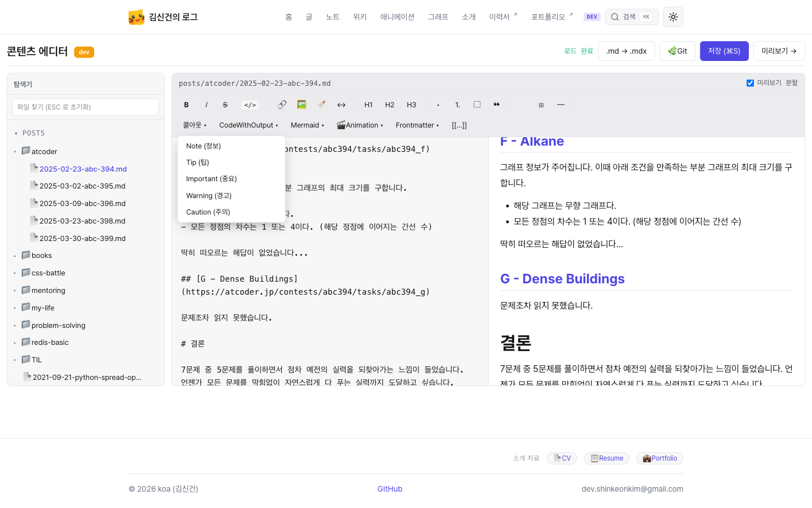Open file 2025-03-30-abc-399.md
This screenshot has width=812, height=508.
tap(82, 239)
